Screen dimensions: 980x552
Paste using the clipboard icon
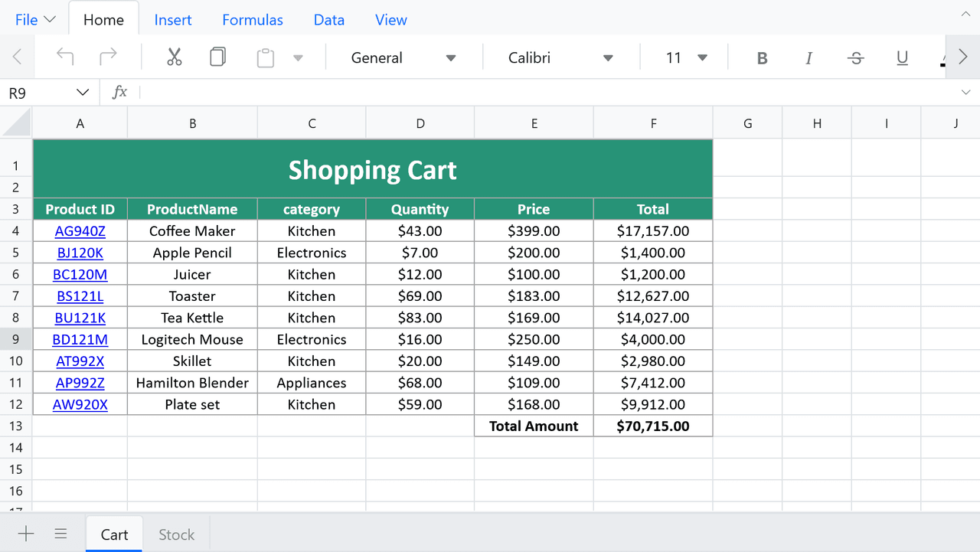[x=265, y=57]
